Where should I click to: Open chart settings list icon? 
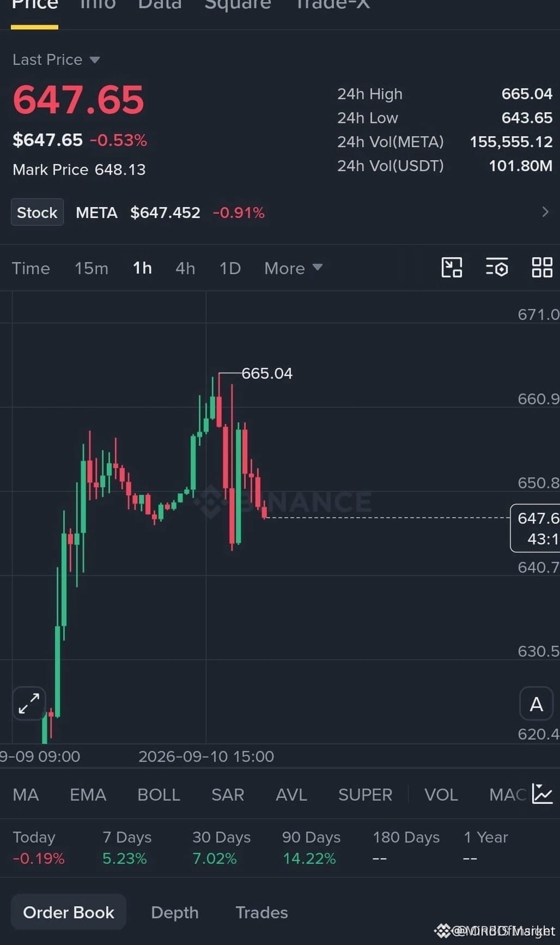click(x=497, y=268)
